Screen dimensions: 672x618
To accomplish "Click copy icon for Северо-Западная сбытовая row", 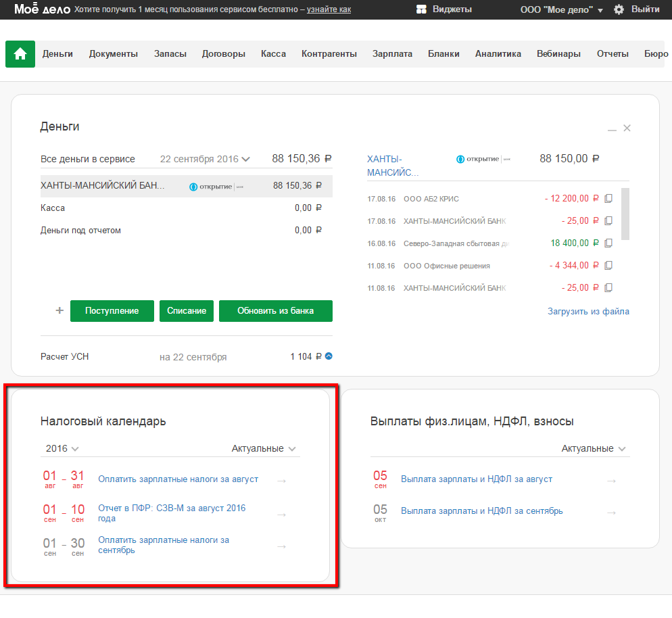I will point(608,243).
